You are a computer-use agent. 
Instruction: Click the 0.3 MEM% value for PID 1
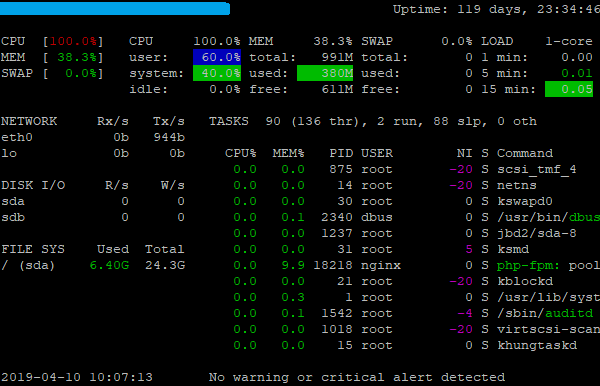click(293, 298)
